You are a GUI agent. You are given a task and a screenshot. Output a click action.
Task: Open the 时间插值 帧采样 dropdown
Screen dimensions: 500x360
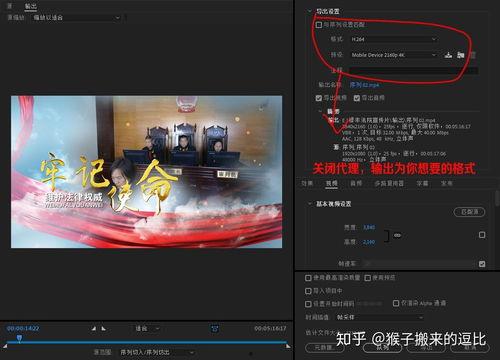click(379, 317)
